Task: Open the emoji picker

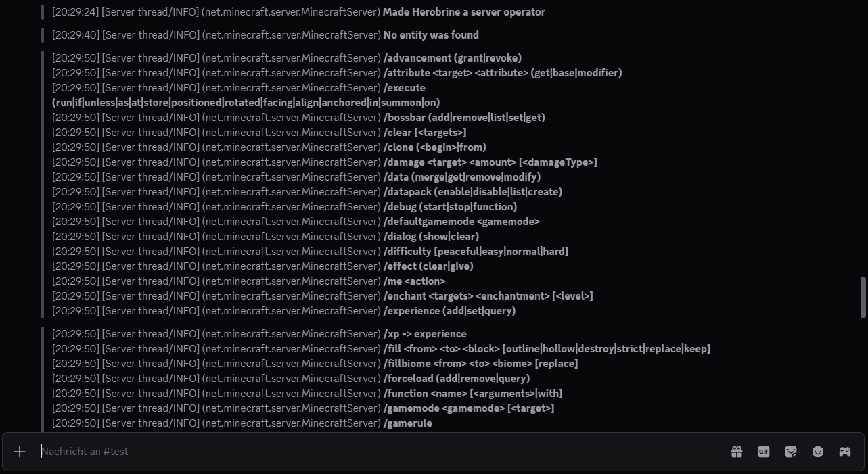Action: [818, 452]
